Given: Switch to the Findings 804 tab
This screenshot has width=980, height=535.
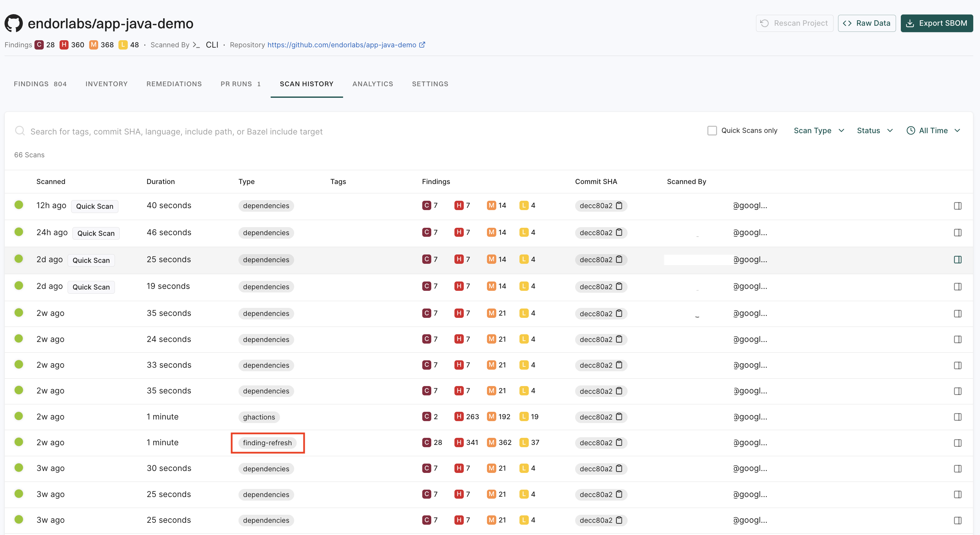Looking at the screenshot, I should (40, 84).
